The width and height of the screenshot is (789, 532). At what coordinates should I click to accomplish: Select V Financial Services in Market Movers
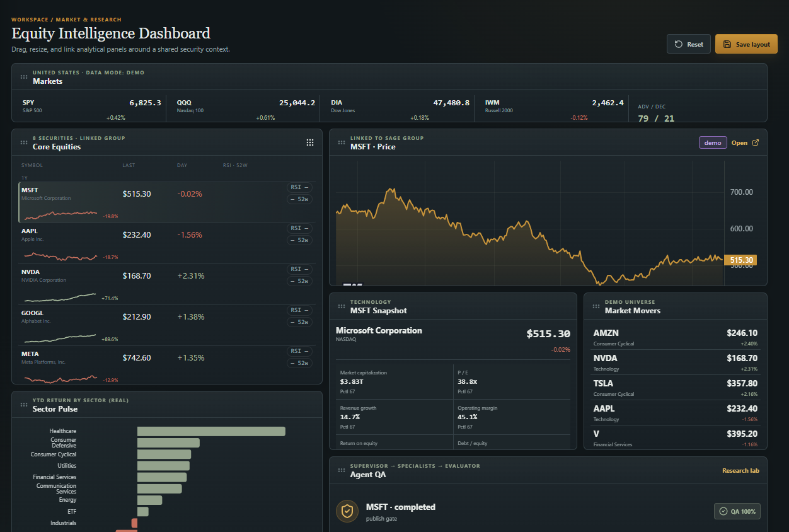click(676, 437)
